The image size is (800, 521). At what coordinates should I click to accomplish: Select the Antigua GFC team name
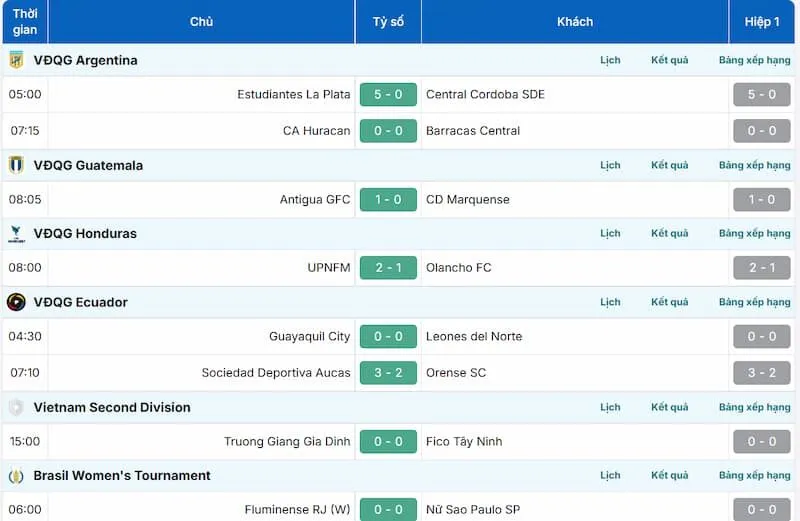coord(315,200)
